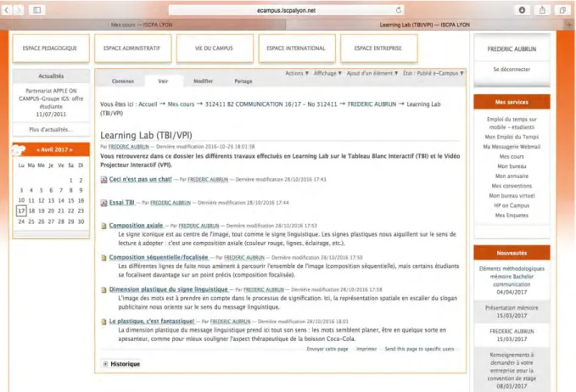Open the Affichage dropdown menu
Image resolution: width=576 pixels, height=392 pixels.
point(327,74)
